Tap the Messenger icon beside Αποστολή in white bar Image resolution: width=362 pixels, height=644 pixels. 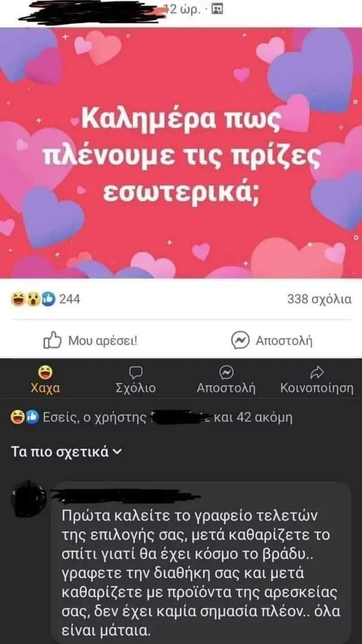click(x=240, y=340)
